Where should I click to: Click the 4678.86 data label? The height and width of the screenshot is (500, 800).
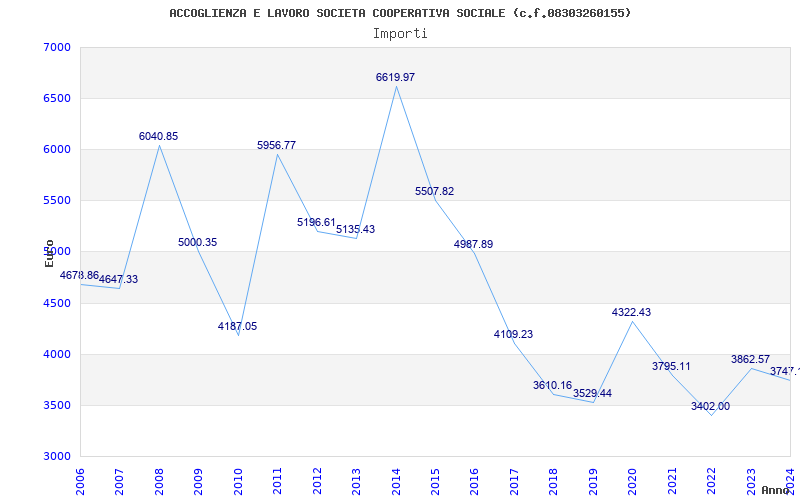[x=79, y=275]
